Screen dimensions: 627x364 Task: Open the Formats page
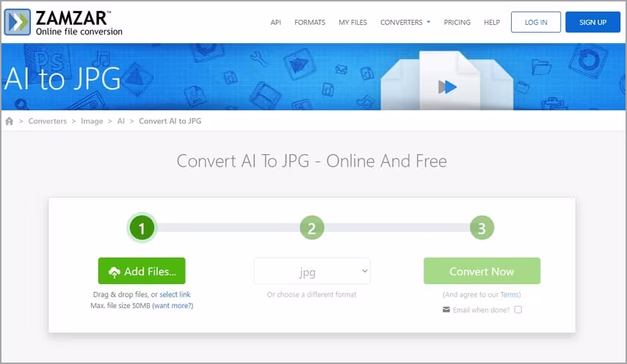coord(310,22)
